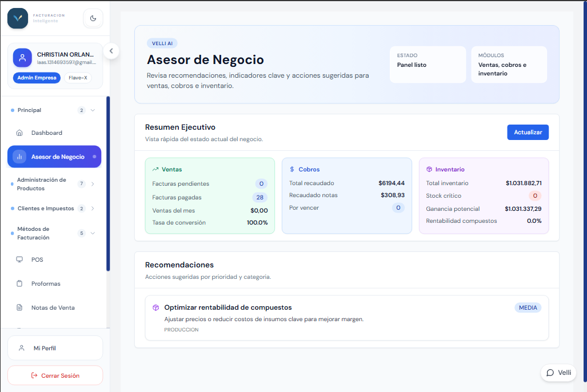Click the user avatar icon
Viewport: 587px width, 392px height.
(x=22, y=58)
